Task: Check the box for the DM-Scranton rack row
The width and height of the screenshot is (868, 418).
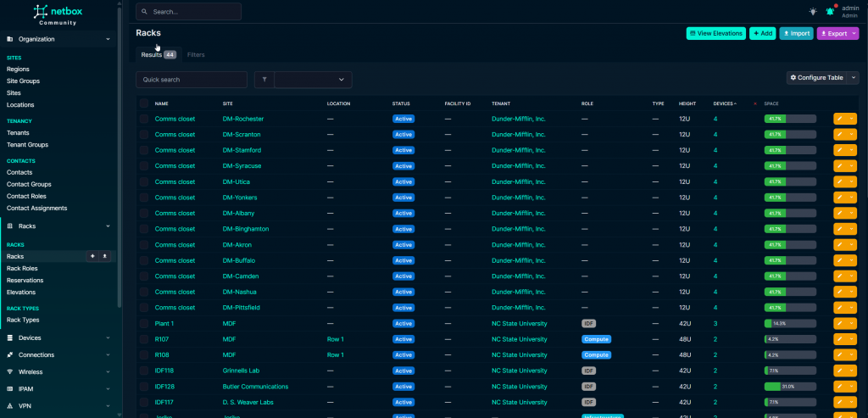Action: click(x=144, y=135)
